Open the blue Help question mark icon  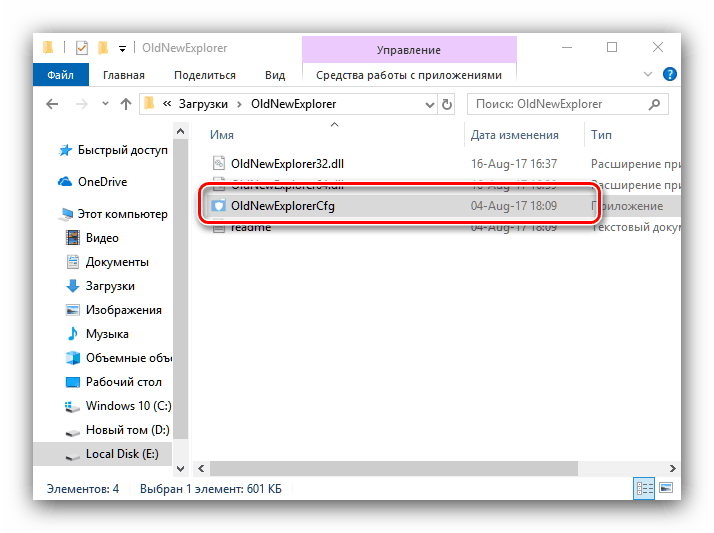point(669,74)
